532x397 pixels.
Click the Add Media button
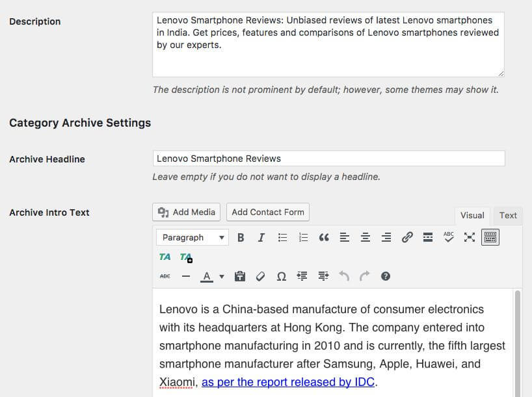[187, 212]
